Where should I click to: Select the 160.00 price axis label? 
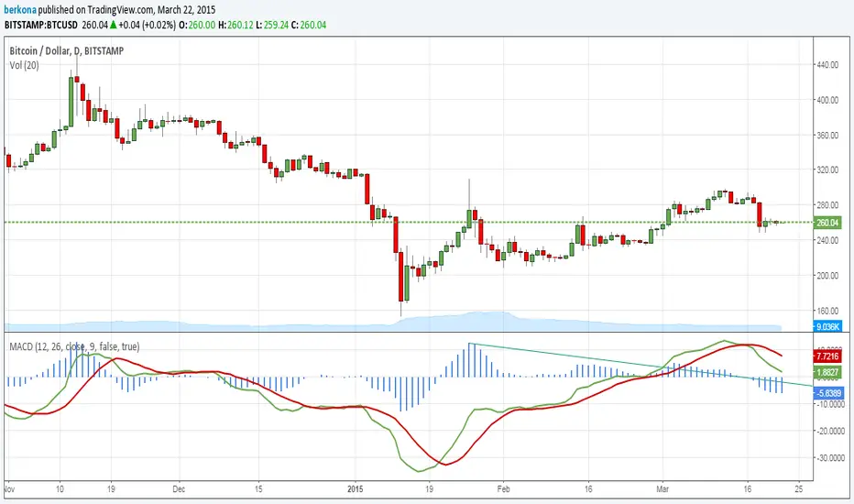[x=827, y=311]
